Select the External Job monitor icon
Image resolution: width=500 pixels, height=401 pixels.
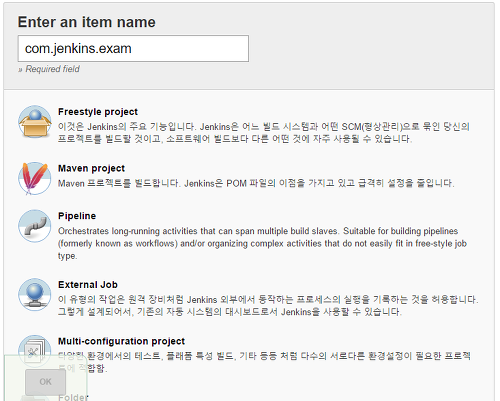(x=35, y=295)
